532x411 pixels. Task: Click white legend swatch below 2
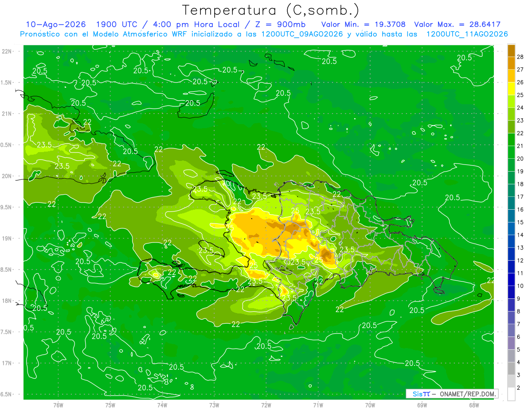pos(511,394)
